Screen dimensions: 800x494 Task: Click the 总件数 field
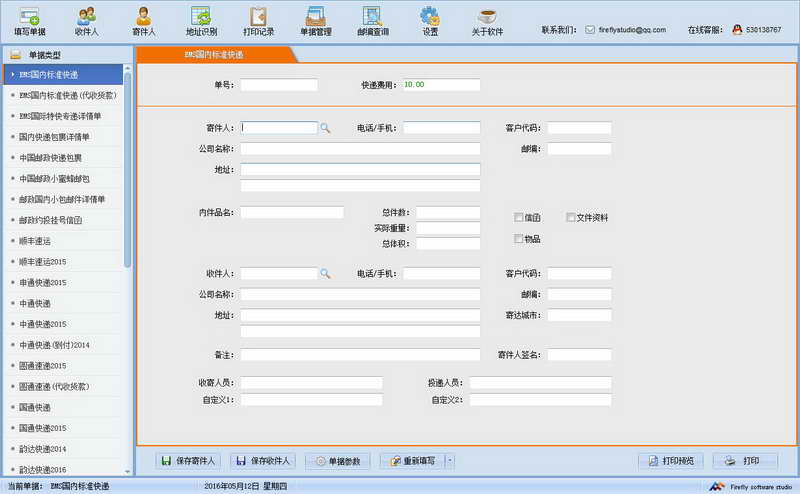coord(448,212)
